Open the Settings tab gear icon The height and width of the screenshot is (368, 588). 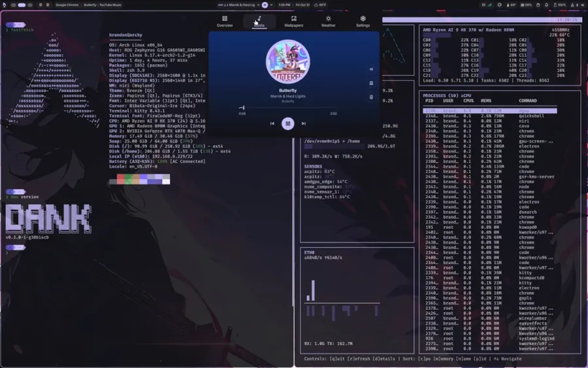pyautogui.click(x=363, y=18)
